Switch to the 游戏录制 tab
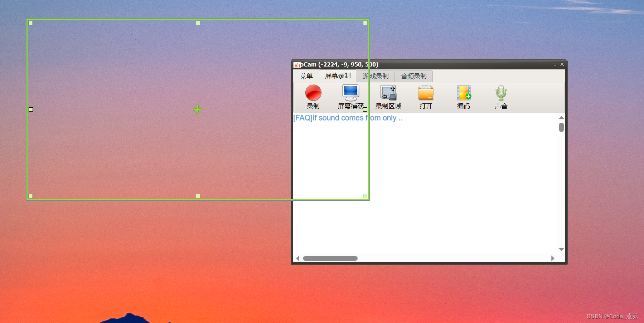This screenshot has width=644, height=323. [x=376, y=76]
